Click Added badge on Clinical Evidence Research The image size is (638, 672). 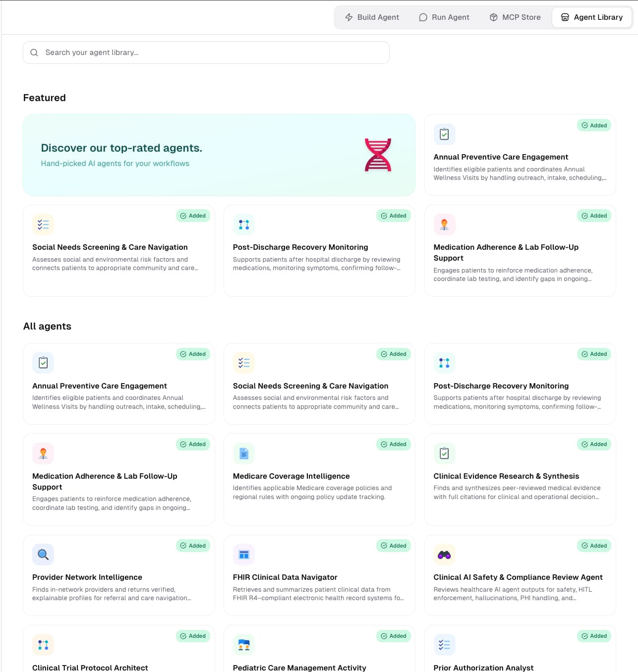point(594,444)
